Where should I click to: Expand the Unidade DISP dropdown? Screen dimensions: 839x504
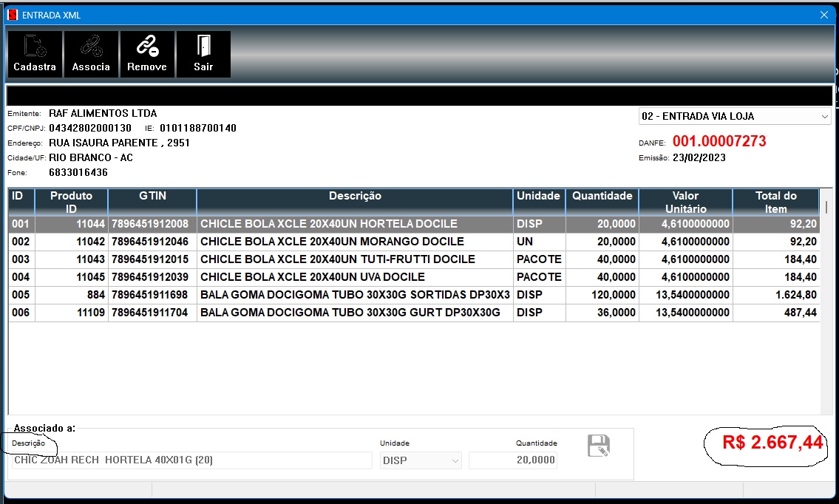[455, 460]
